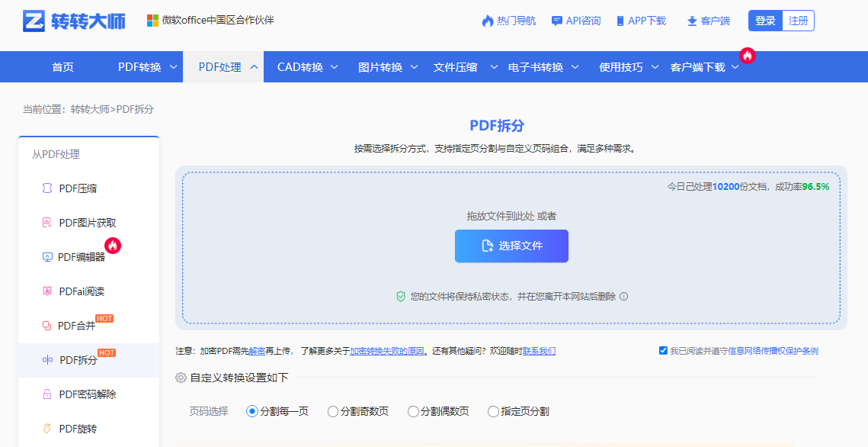Screen dimensions: 868x447
Task: Click the 选择文件 upload button
Action: tap(511, 246)
